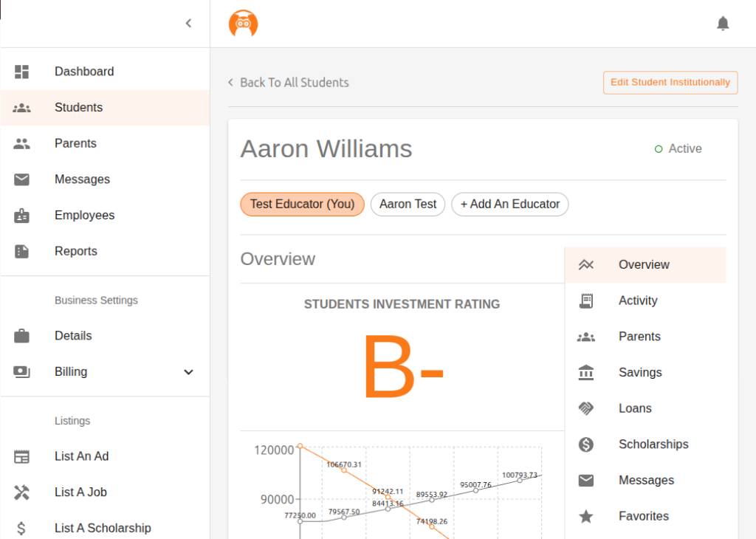Screen dimensions: 756x539
Task: Switch to the Parents tab in student menu
Action: click(x=639, y=337)
